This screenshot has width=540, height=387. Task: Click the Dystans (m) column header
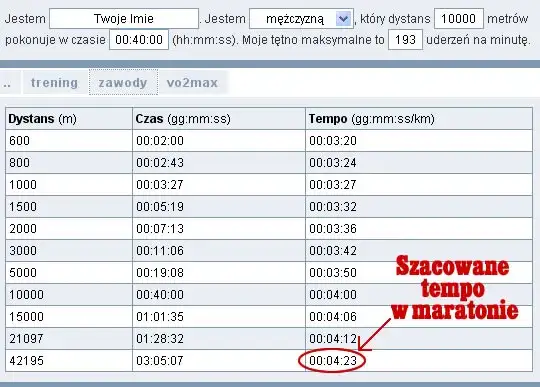pos(69,119)
